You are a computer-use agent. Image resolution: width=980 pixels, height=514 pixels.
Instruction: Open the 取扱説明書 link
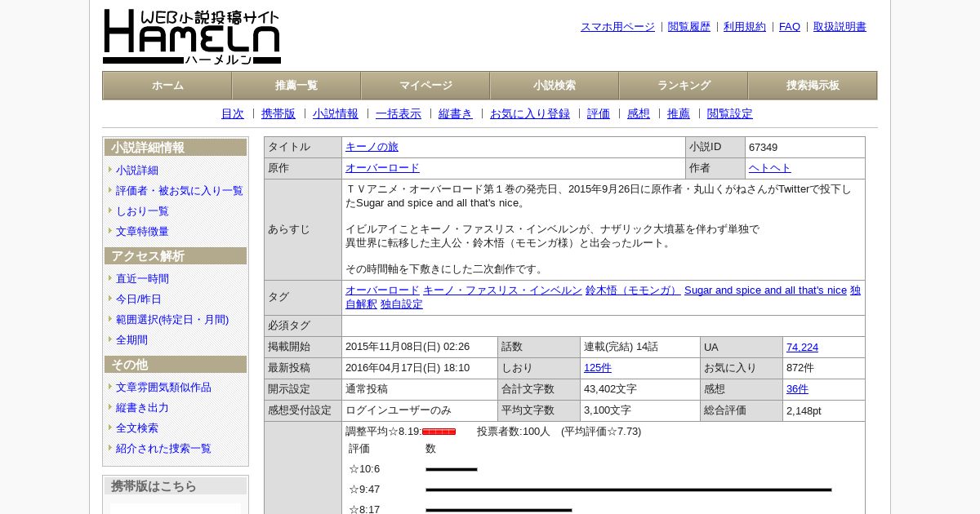(840, 27)
